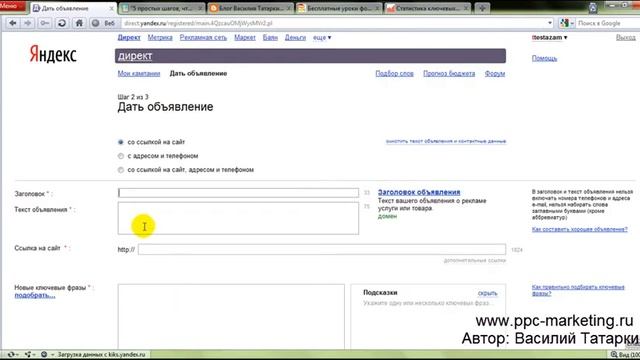Image resolution: width=640 pixels, height=360 pixels.
Task: Open the 'Метрика' service link
Action: pos(160,38)
